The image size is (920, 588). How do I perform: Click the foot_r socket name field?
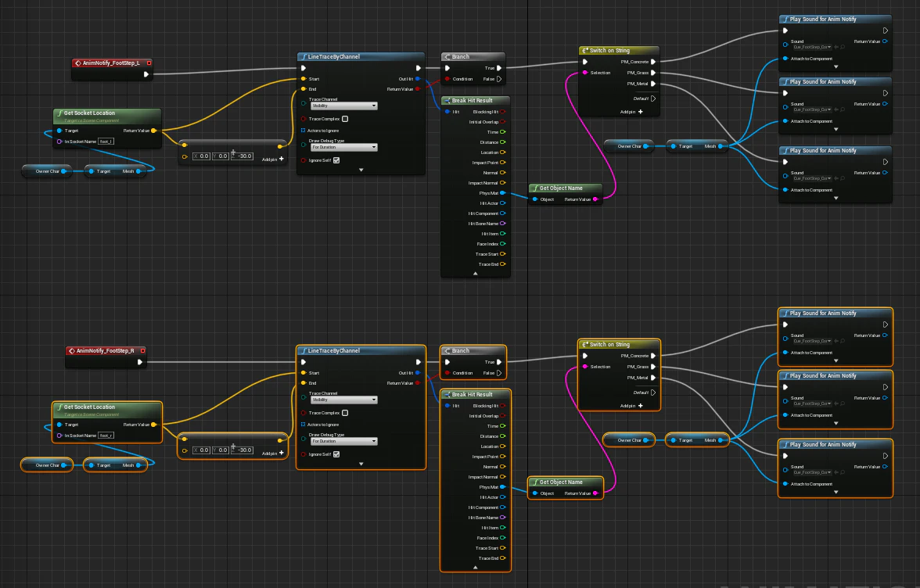pos(106,436)
